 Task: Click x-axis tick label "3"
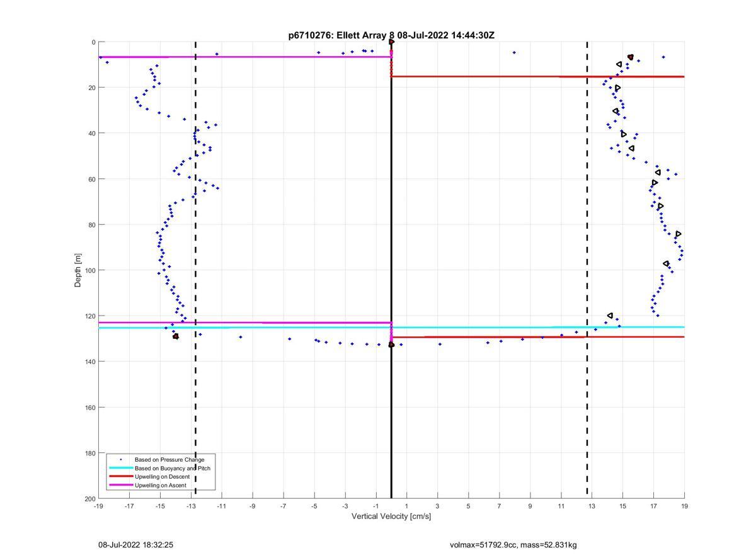point(438,506)
